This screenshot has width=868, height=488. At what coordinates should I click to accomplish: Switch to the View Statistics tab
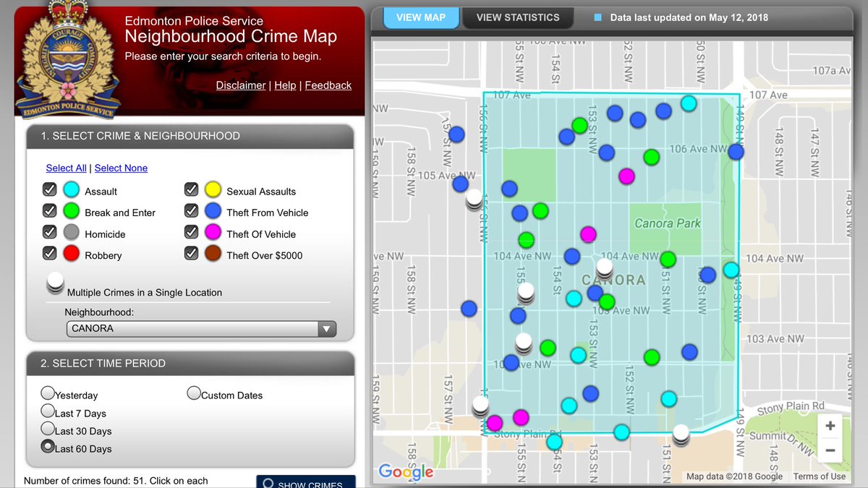(518, 17)
